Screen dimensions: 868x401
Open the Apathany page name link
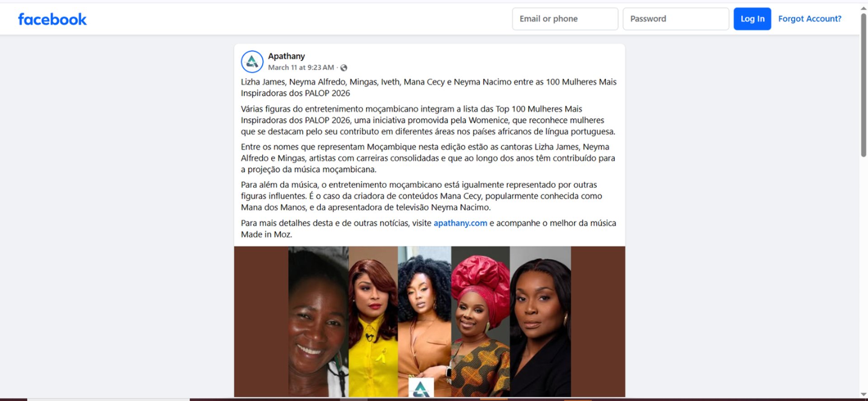[x=286, y=56]
